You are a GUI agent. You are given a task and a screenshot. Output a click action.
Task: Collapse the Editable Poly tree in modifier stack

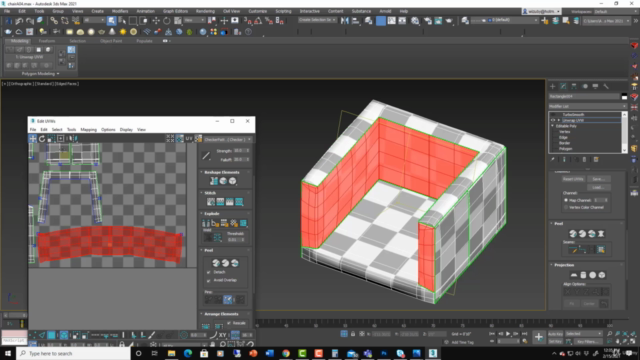(x=553, y=126)
